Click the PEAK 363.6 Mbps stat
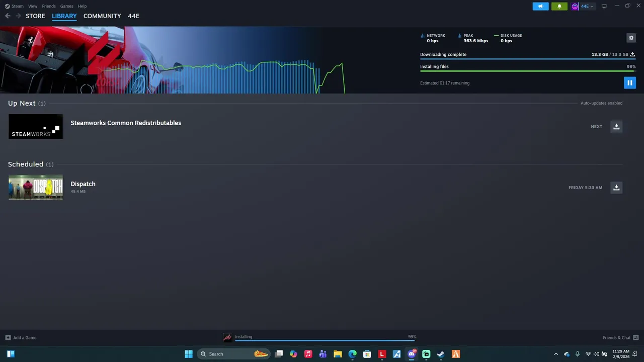This screenshot has width=644, height=362. coord(473,38)
